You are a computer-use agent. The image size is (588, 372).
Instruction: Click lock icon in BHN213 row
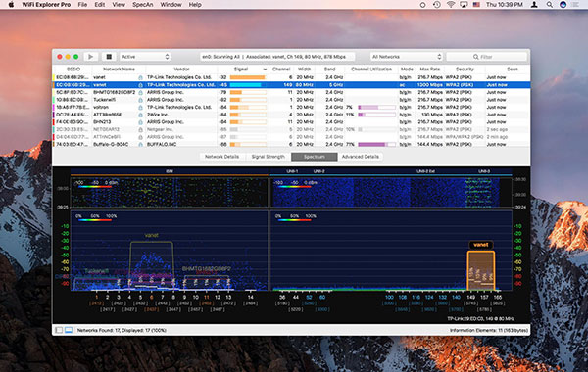pos(140,122)
